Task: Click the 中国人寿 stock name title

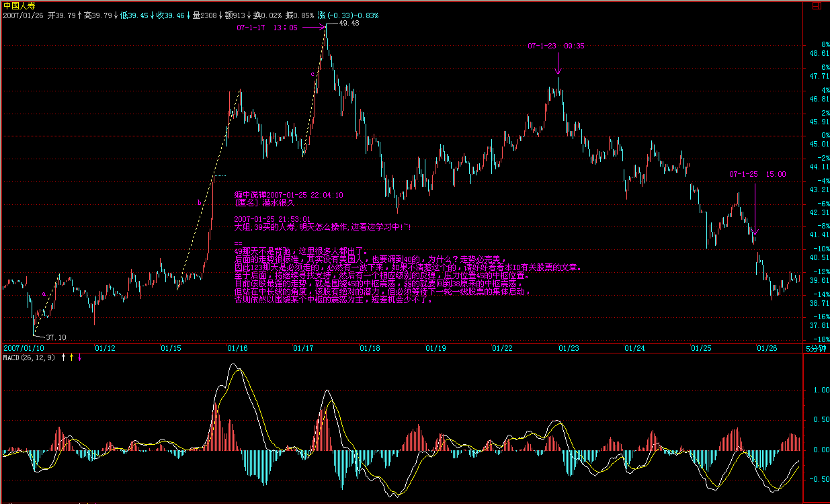Action: click(x=17, y=5)
